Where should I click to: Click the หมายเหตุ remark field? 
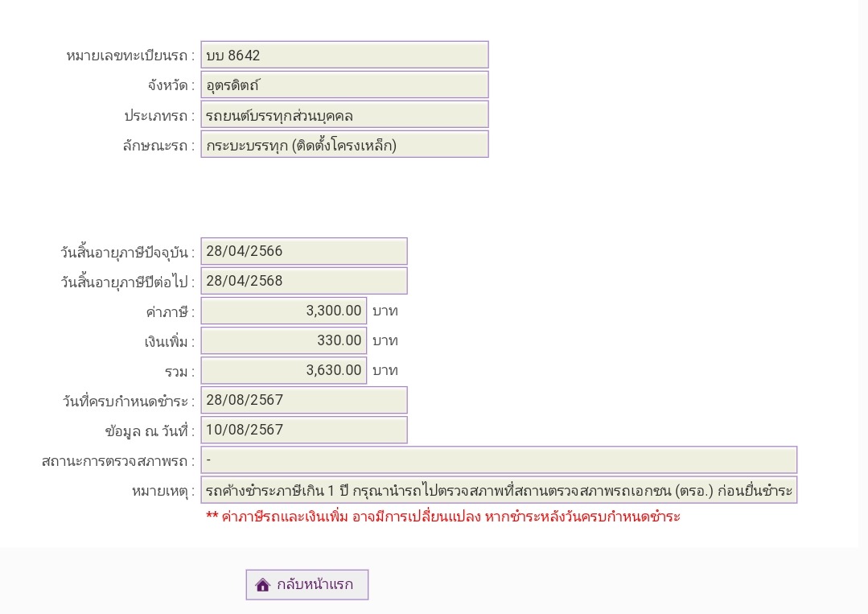point(499,490)
